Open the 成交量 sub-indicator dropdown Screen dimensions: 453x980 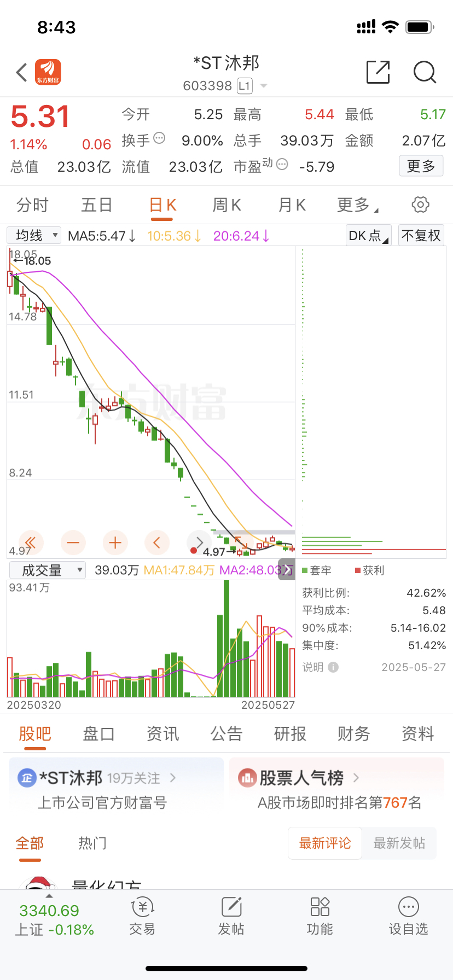coord(48,570)
